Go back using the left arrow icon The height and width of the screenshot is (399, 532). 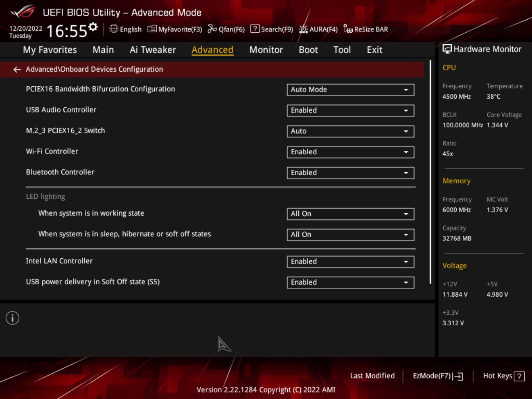(17, 70)
